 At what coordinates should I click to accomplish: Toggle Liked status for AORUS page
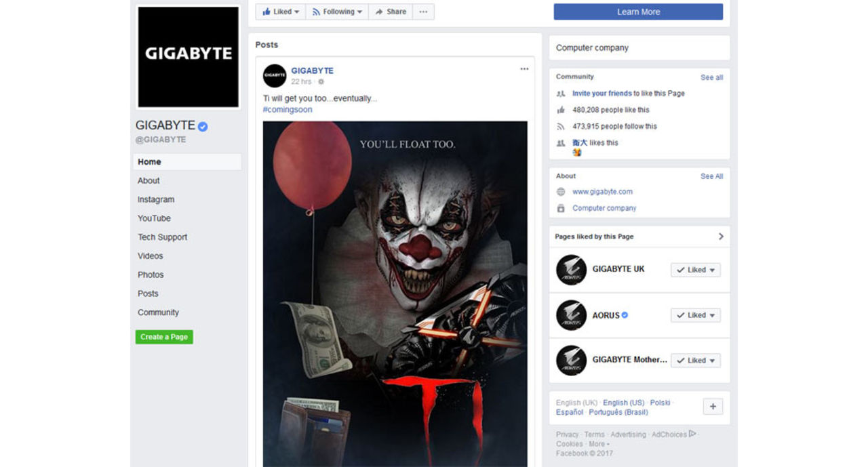coord(695,315)
